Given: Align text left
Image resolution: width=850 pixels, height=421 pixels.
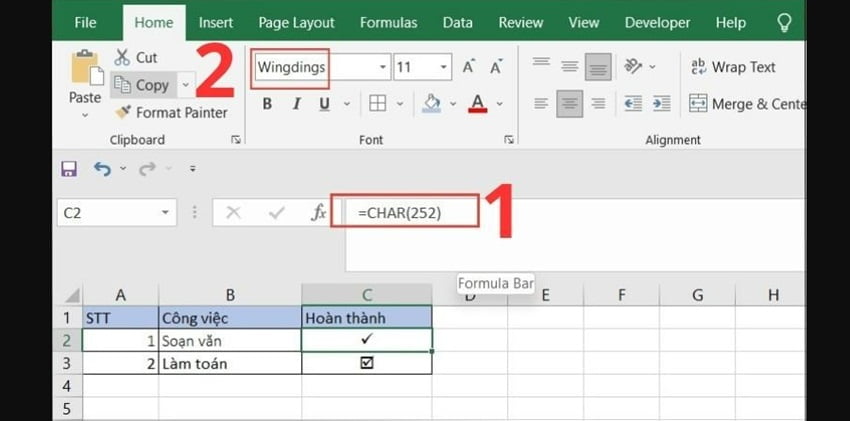Looking at the screenshot, I should (x=541, y=103).
